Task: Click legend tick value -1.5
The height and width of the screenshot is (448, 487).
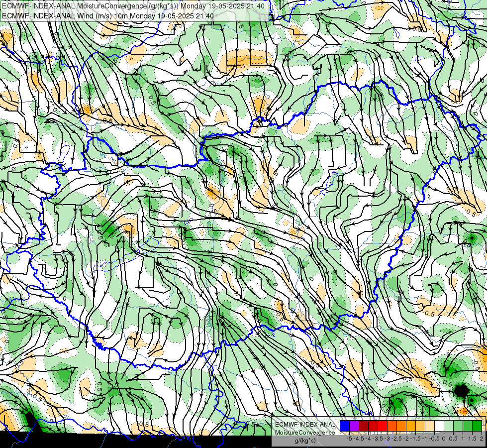Action: coord(415,439)
